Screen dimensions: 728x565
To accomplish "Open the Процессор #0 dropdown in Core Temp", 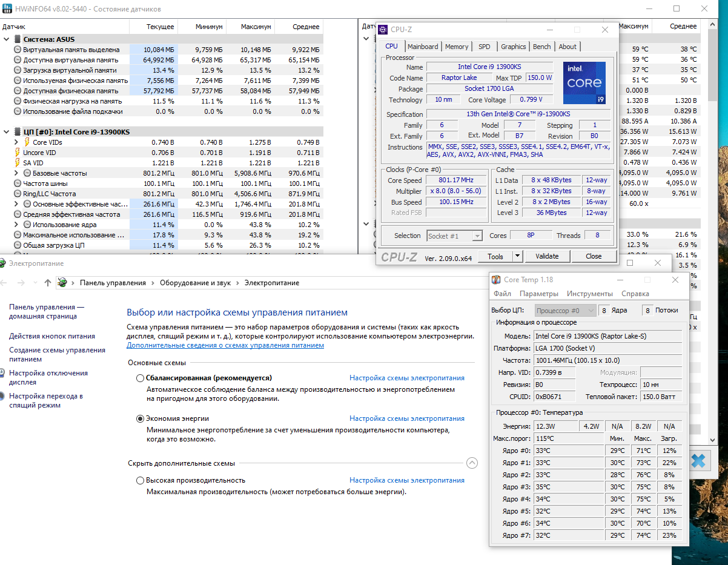I will [566, 310].
